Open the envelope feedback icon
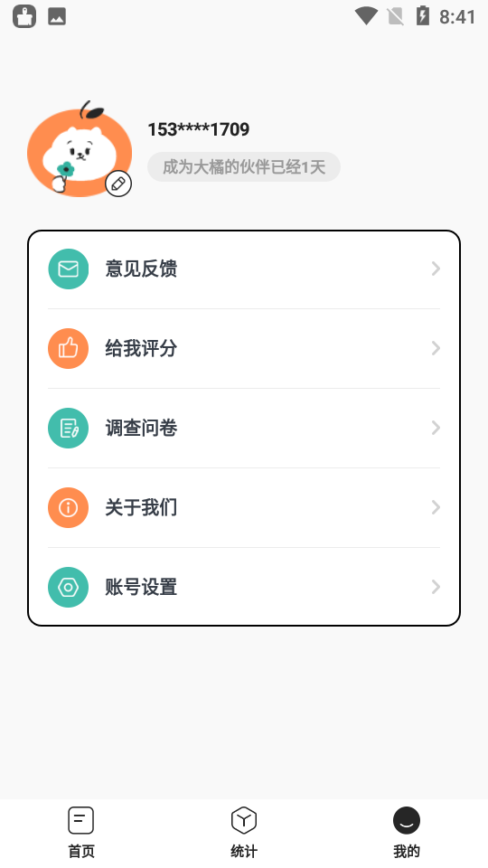Screen dimensions: 488x868 click(68, 269)
